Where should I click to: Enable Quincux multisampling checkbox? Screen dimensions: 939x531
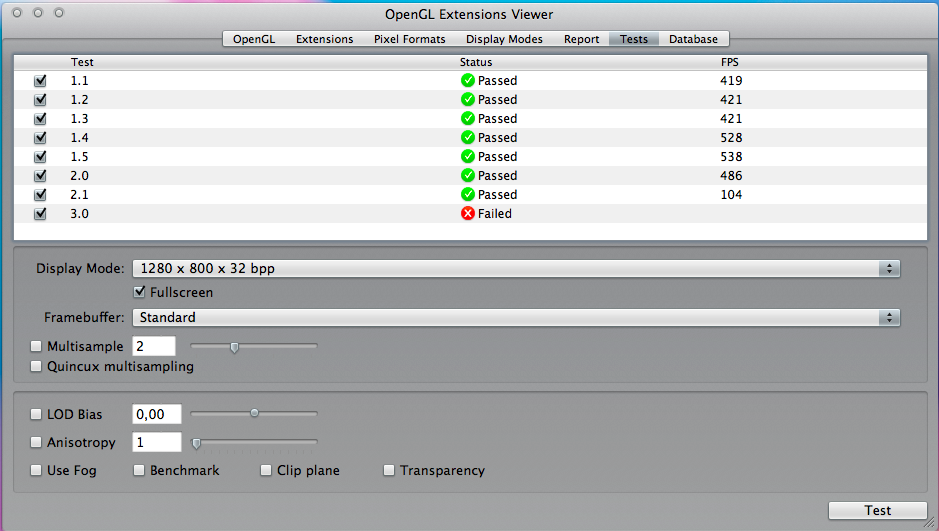coord(36,366)
